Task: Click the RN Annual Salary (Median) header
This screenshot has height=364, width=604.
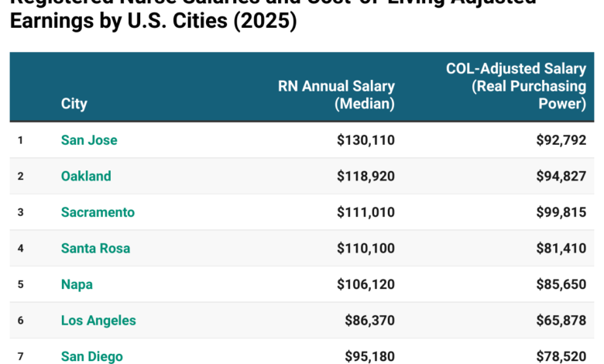Action: [336, 94]
